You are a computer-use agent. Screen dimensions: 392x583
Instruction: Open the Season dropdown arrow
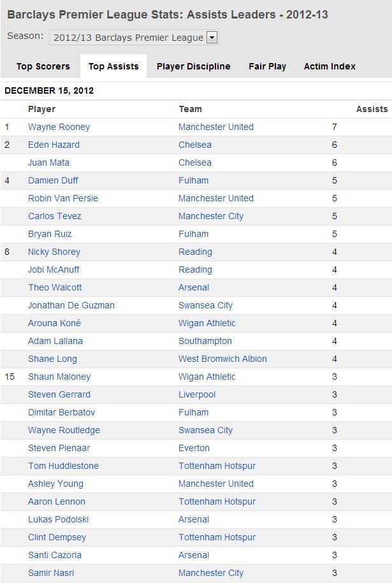point(212,38)
